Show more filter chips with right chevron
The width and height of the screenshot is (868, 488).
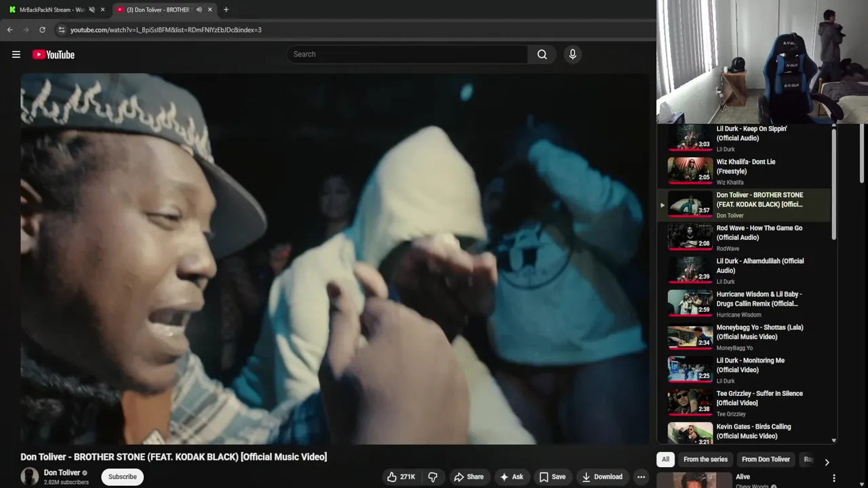point(827,462)
